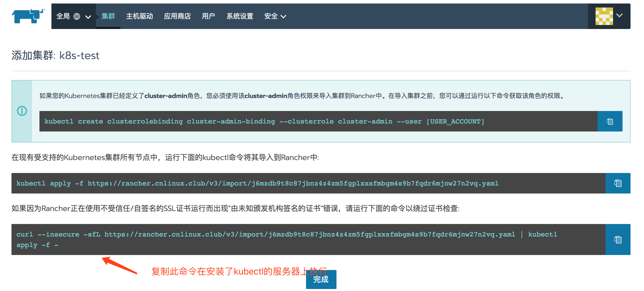Expand the user menu chevron
This screenshot has height=291, width=644.
point(619,15)
